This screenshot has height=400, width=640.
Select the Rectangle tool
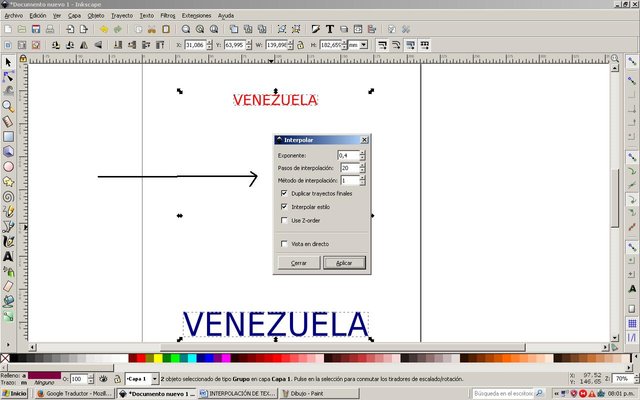[x=8, y=136]
